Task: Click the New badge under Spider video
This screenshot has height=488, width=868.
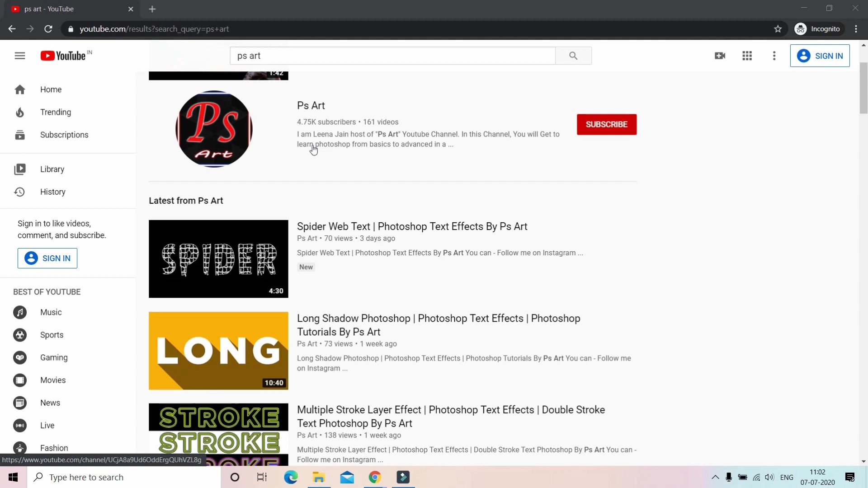Action: click(306, 267)
